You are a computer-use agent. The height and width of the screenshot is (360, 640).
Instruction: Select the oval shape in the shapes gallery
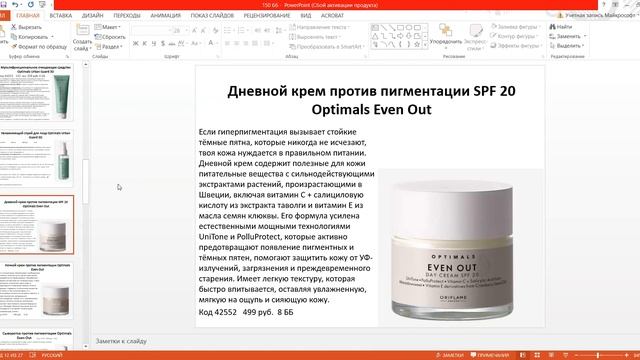pos(409,28)
